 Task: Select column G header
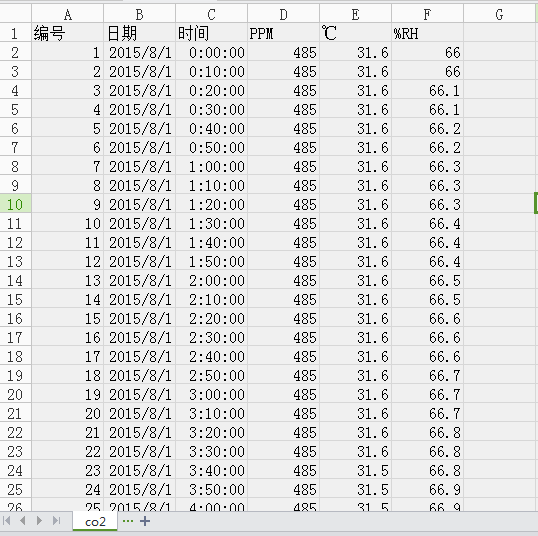pos(500,14)
